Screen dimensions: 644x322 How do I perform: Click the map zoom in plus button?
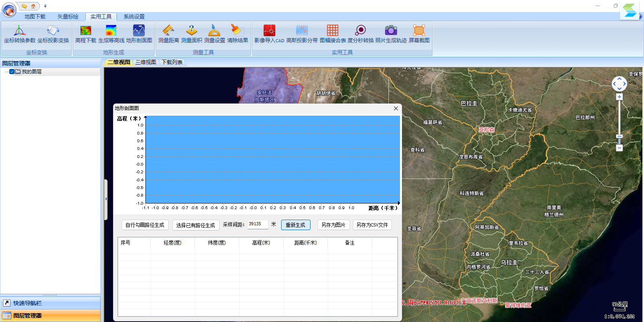coord(619,97)
